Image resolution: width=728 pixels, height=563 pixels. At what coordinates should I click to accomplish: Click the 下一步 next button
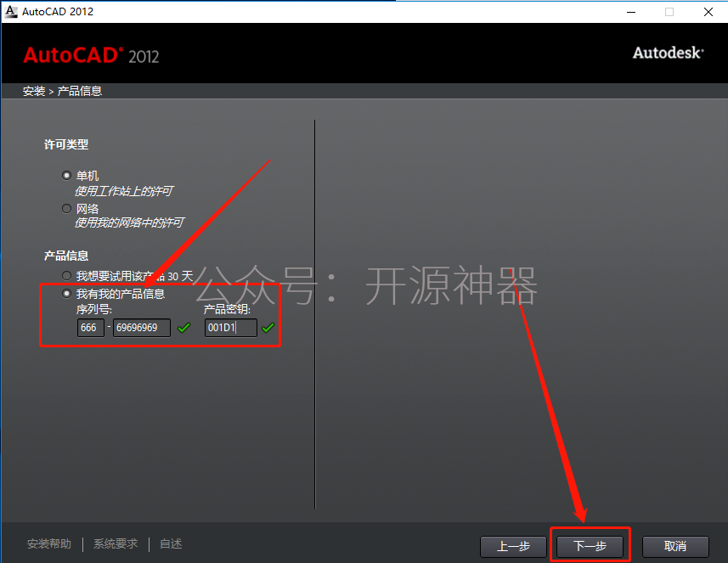pos(590,546)
